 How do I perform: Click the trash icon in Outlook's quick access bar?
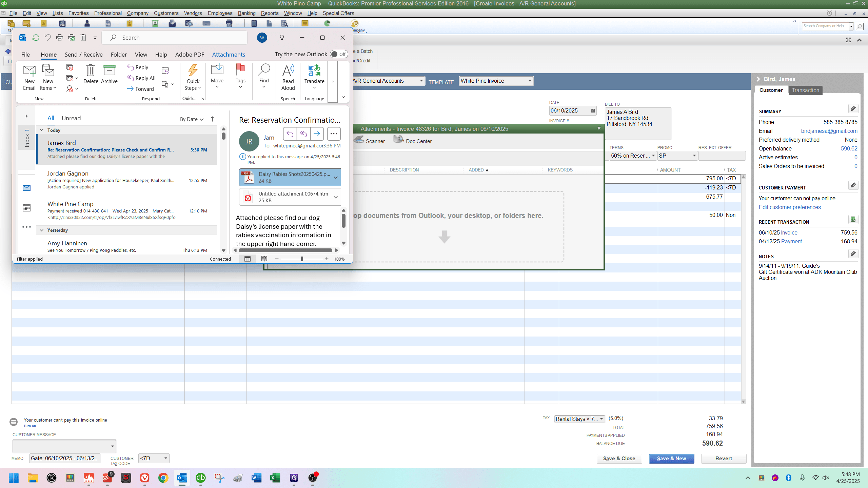tap(83, 38)
